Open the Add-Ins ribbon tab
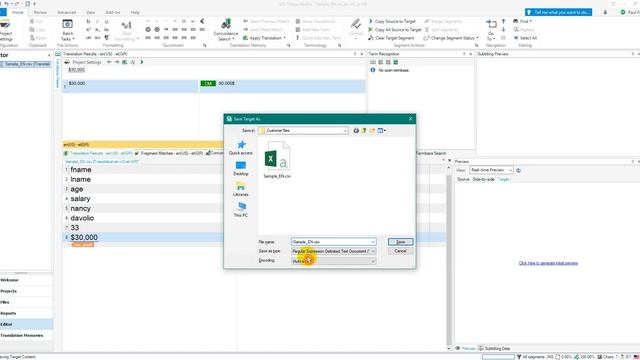The width and height of the screenshot is (640, 360). 113,12
